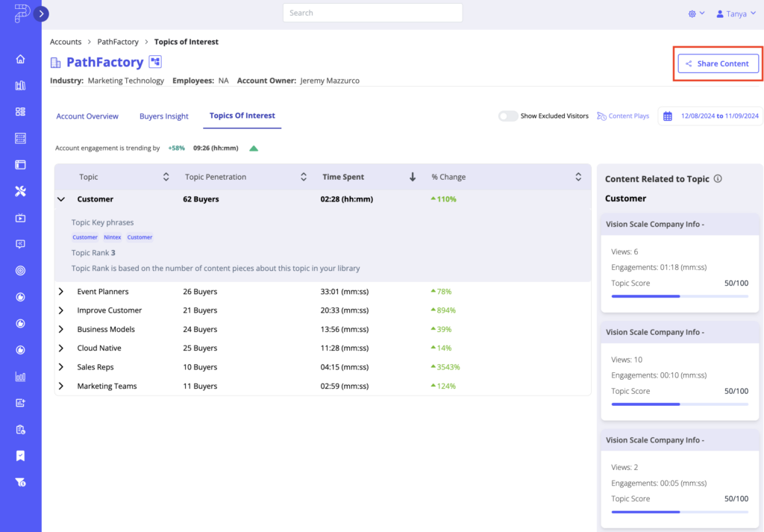Open the bookmark sidebar icon

point(20,455)
